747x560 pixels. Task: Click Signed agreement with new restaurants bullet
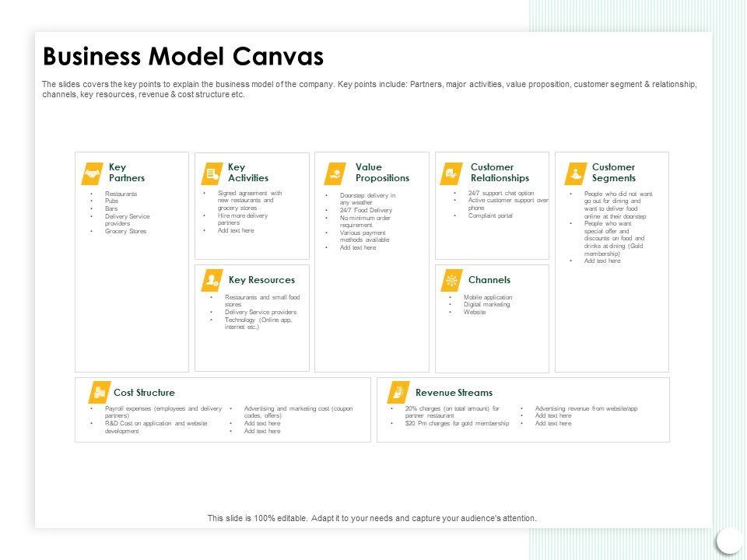250,201
